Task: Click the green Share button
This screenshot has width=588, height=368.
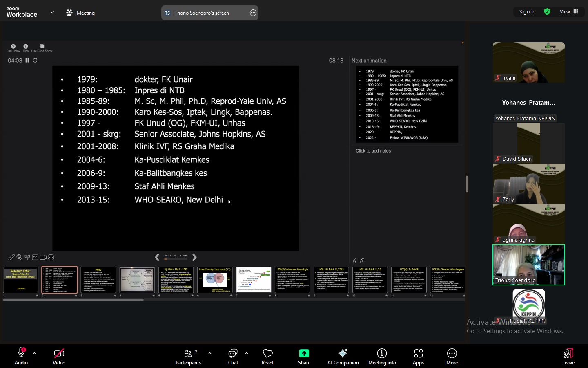Action: pos(304,356)
